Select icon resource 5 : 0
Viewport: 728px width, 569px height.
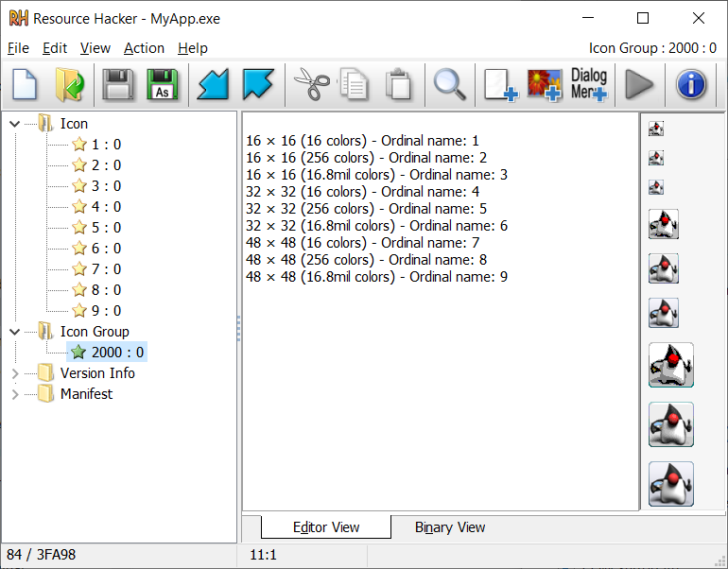(96, 228)
